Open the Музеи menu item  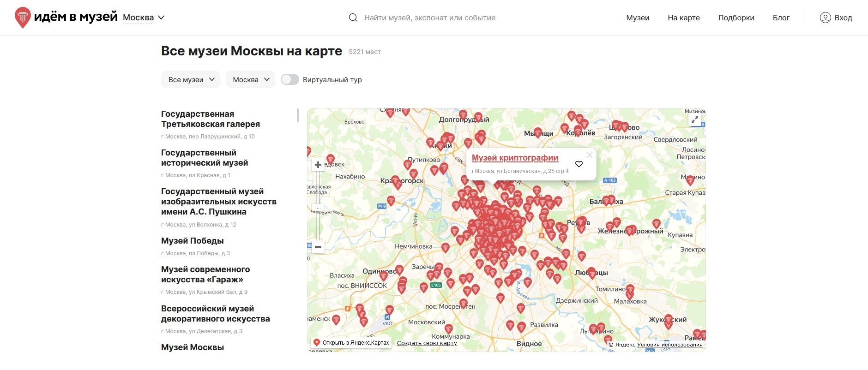click(638, 18)
